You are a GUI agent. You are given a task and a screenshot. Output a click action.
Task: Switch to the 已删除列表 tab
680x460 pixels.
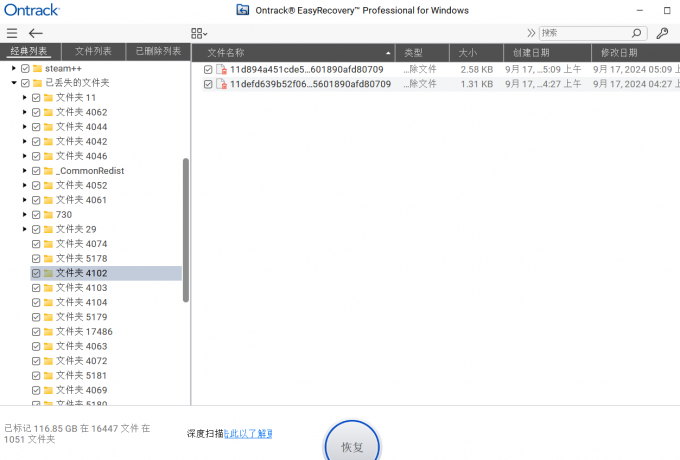coord(158,52)
